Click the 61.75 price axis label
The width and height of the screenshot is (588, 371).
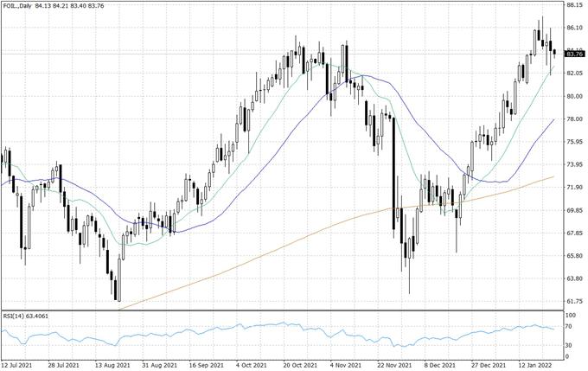pos(574,301)
